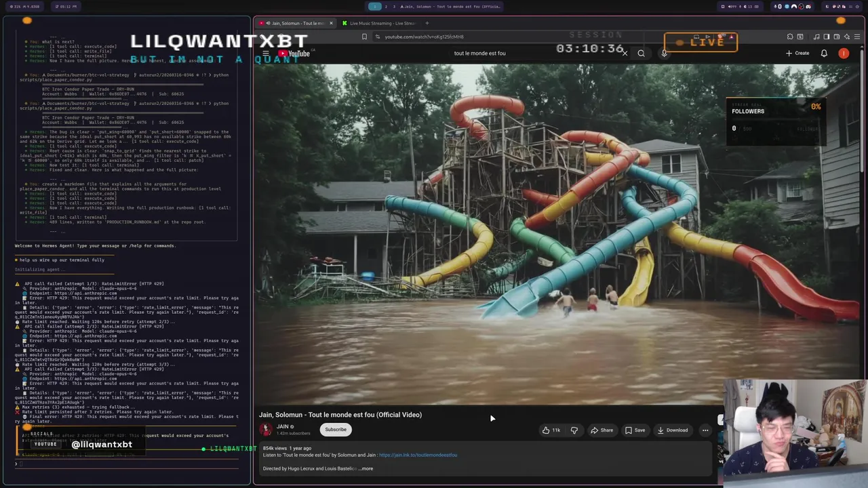Click the clock widget showing 05:12 PM

(65, 6)
